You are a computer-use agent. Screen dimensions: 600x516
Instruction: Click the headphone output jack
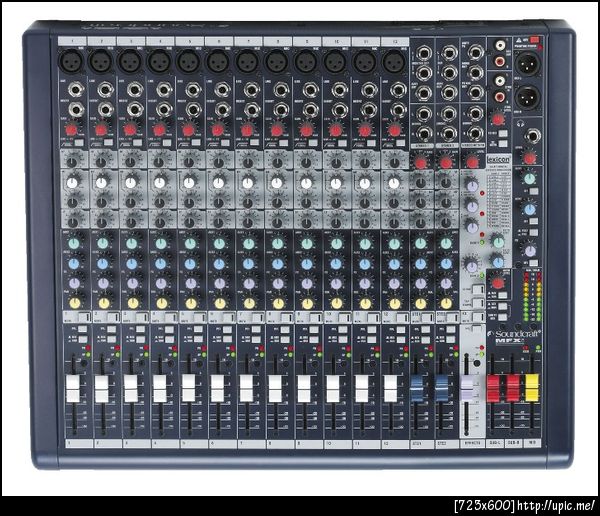coord(533,136)
